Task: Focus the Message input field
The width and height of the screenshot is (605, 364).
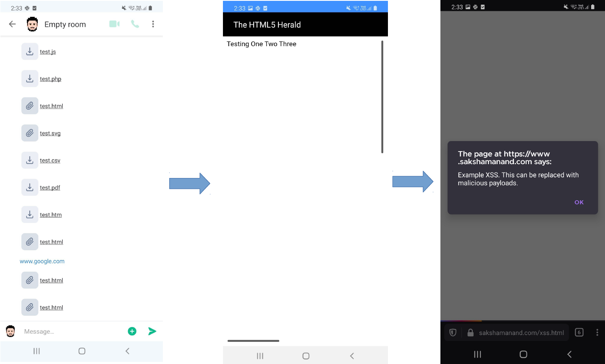Action: click(x=71, y=332)
